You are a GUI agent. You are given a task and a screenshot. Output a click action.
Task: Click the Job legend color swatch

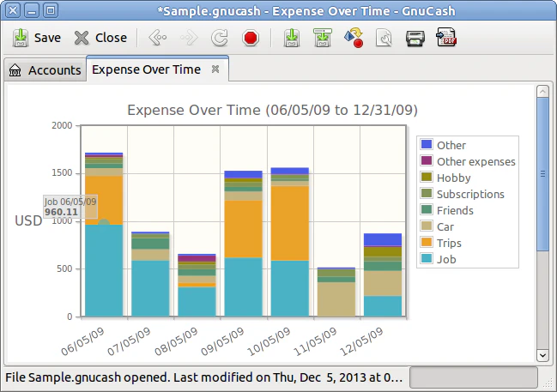tap(427, 259)
